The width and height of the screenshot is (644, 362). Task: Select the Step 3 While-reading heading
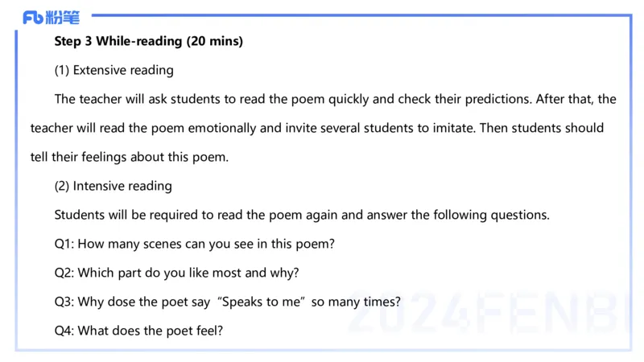(x=148, y=41)
